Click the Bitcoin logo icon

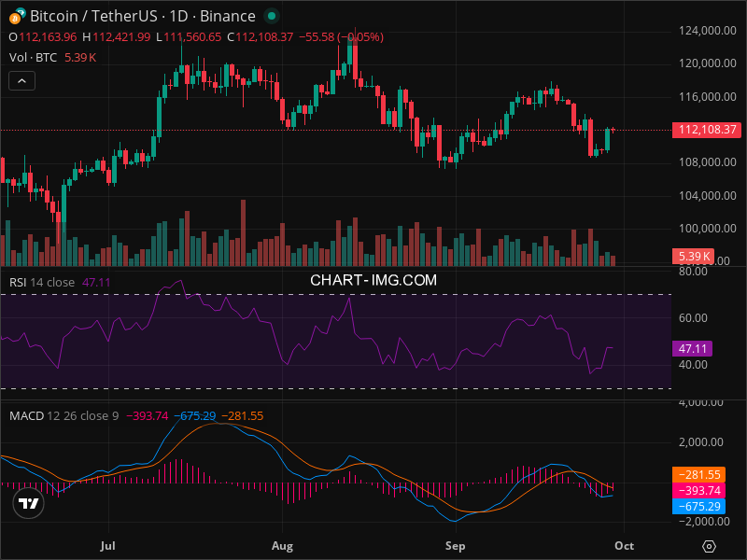[18, 16]
